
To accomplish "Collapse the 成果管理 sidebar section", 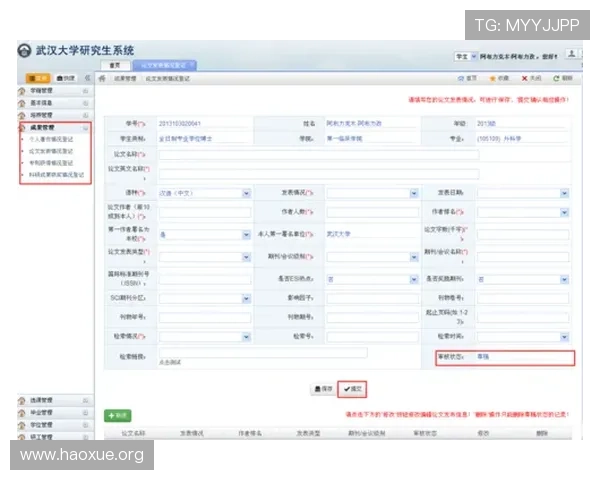I will (x=55, y=127).
